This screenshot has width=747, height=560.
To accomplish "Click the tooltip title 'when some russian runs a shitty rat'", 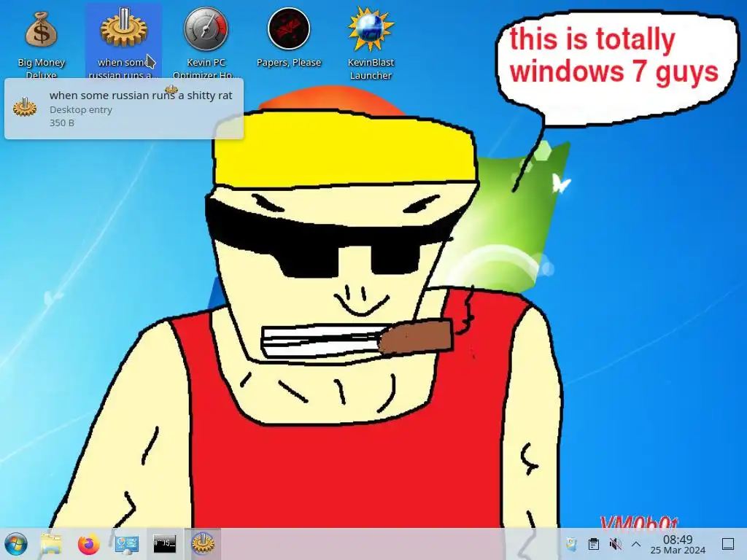I will pos(141,96).
